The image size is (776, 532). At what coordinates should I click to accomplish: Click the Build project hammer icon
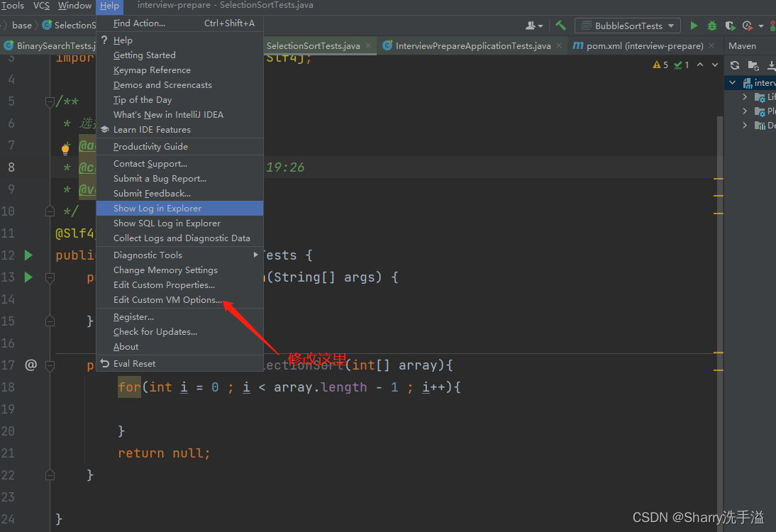pos(560,26)
